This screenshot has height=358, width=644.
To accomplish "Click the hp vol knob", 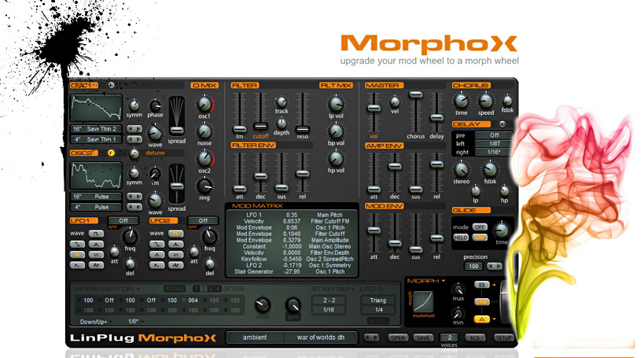I will point(336,159).
